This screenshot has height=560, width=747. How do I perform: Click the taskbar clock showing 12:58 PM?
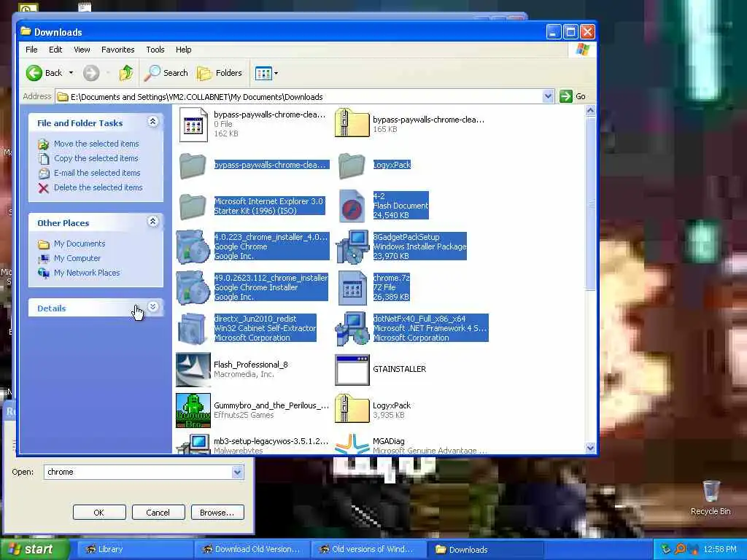click(720, 550)
